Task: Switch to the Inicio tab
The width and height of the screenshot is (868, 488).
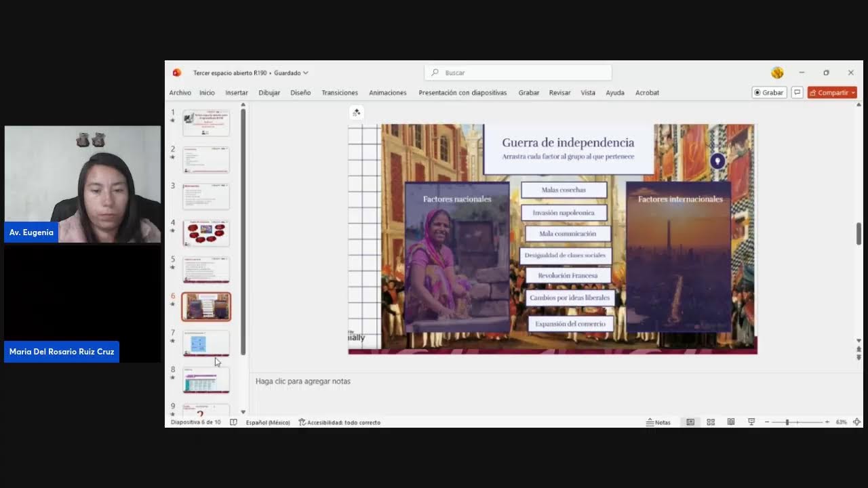Action: tap(207, 92)
